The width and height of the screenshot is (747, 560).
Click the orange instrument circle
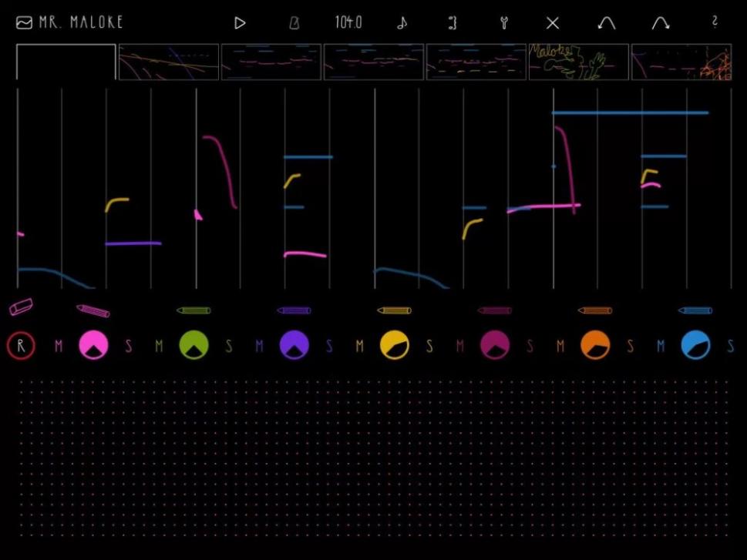(x=595, y=346)
